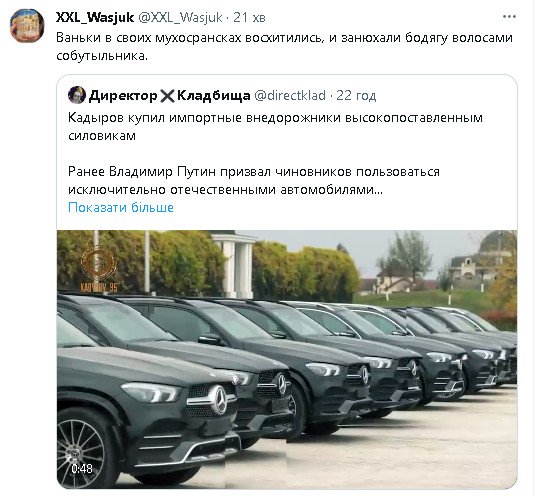Open the @directklad handle
Image resolution: width=535 pixels, height=496 pixels.
tap(290, 96)
